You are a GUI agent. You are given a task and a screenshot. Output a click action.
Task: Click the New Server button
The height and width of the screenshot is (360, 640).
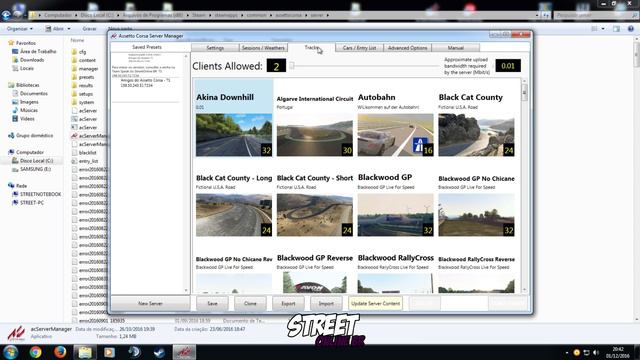pyautogui.click(x=150, y=303)
